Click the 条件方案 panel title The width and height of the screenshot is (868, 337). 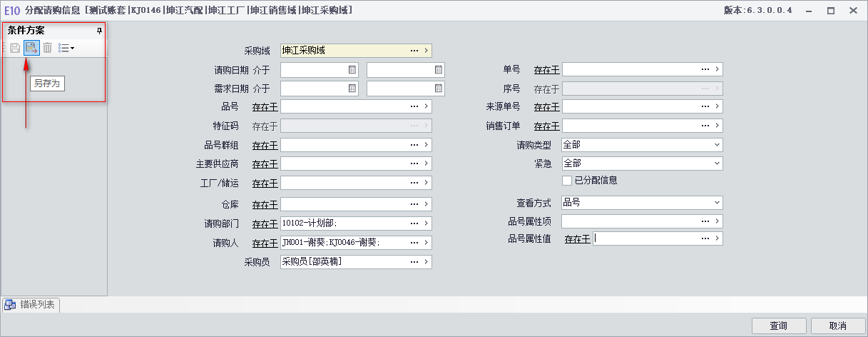click(x=26, y=31)
